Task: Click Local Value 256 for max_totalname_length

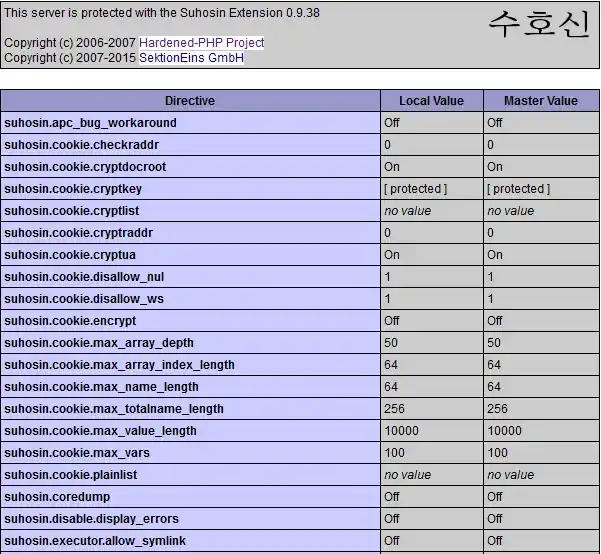Action: point(394,409)
